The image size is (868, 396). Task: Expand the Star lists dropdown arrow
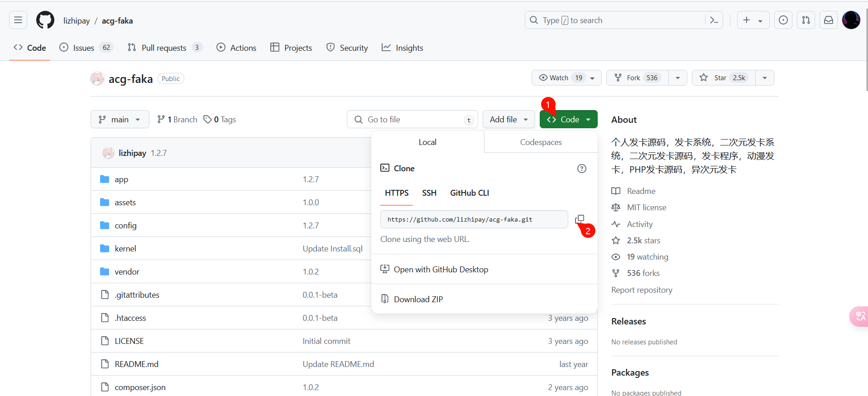765,78
